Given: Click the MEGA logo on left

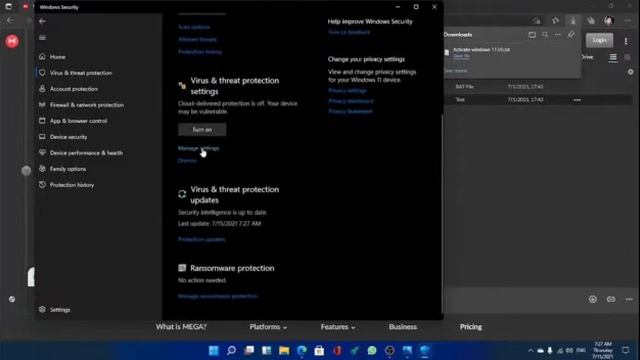Looking at the screenshot, I should click(12, 41).
